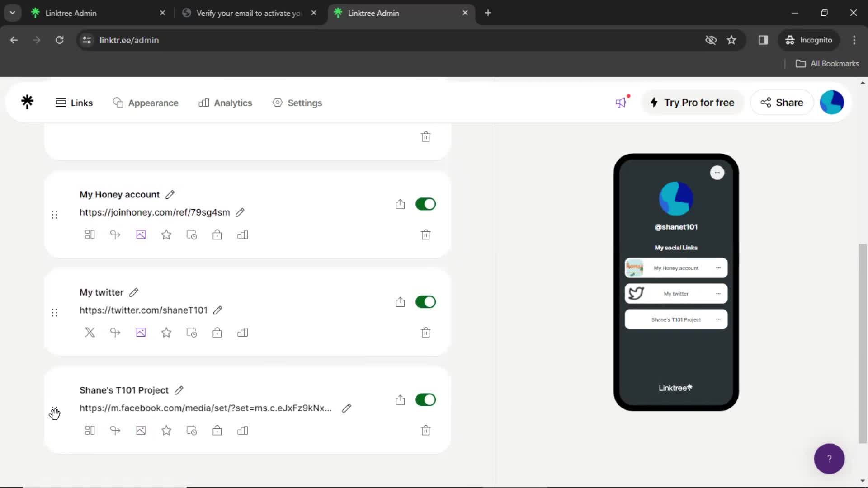Grab drag handle of My twitter

pyautogui.click(x=54, y=313)
